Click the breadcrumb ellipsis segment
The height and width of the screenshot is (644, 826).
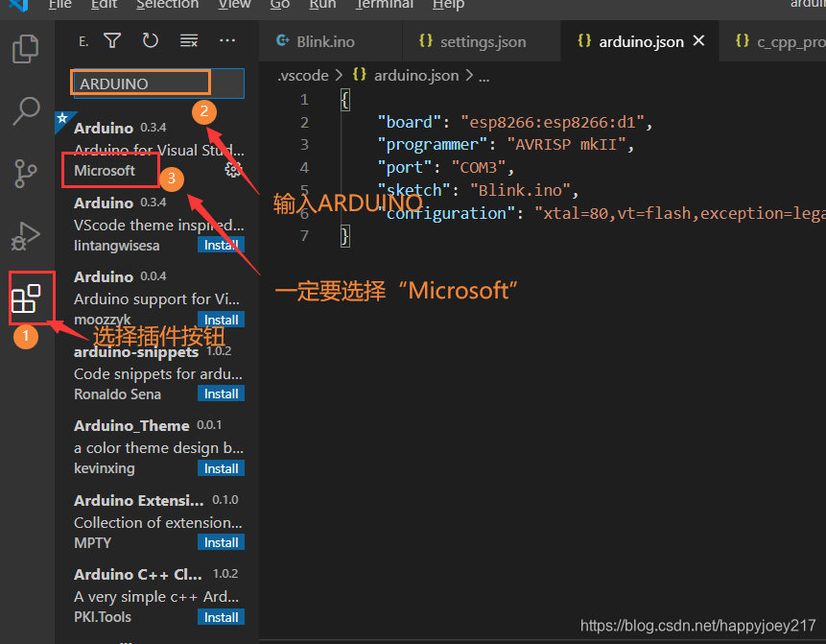tap(484, 77)
